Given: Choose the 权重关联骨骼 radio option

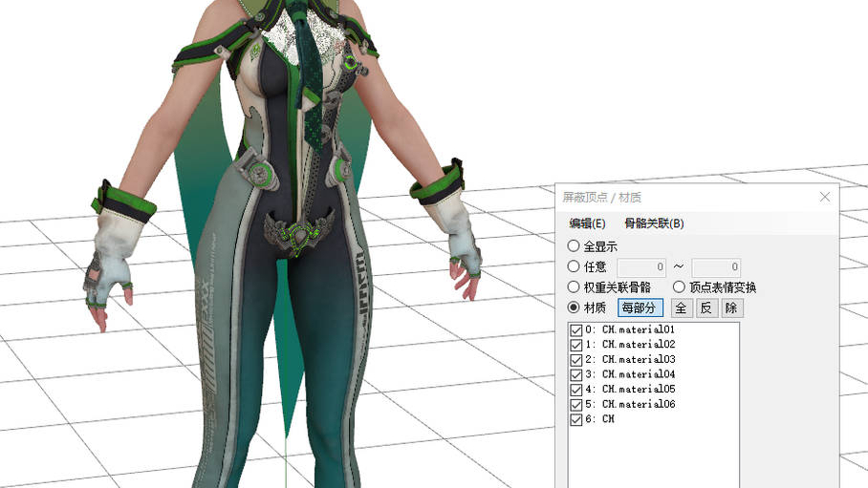Looking at the screenshot, I should click(575, 287).
